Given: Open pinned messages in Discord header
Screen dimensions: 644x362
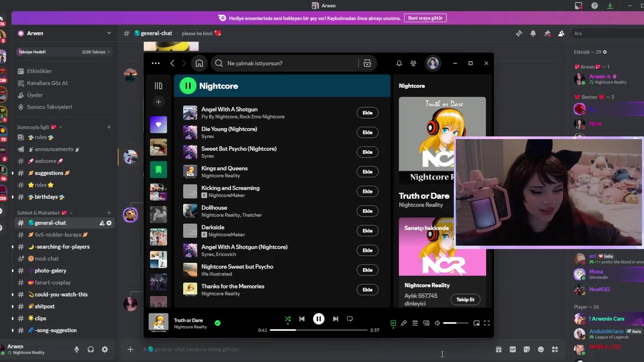Looking at the screenshot, I should tap(547, 33).
